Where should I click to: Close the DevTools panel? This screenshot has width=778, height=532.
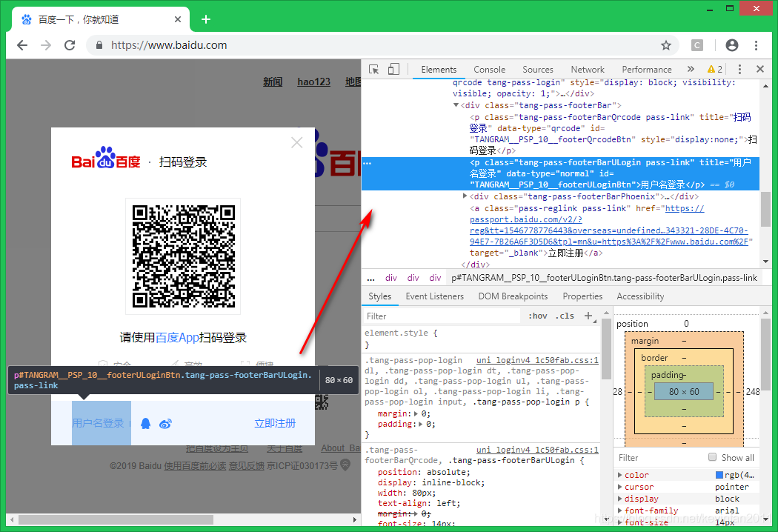(759, 69)
